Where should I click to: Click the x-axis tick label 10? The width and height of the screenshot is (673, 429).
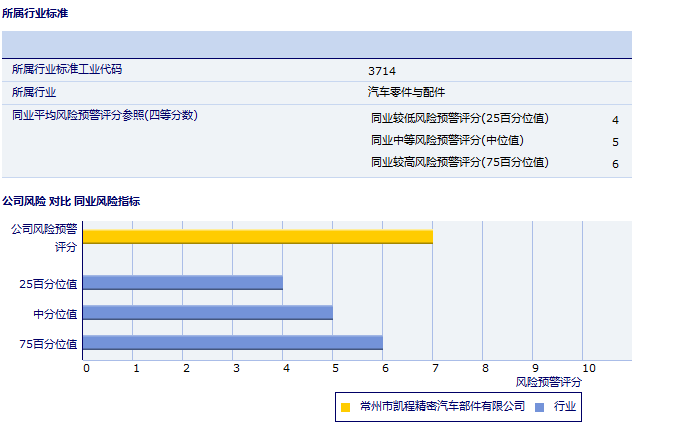(x=588, y=368)
